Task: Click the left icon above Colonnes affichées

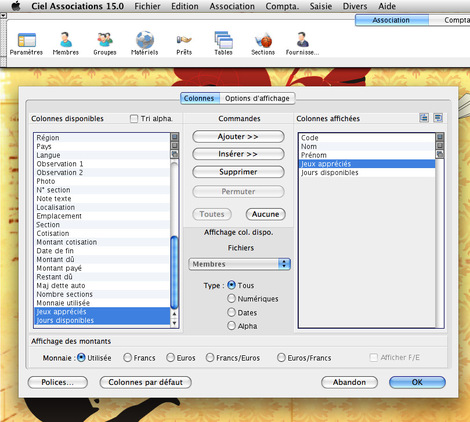Action: tap(424, 118)
